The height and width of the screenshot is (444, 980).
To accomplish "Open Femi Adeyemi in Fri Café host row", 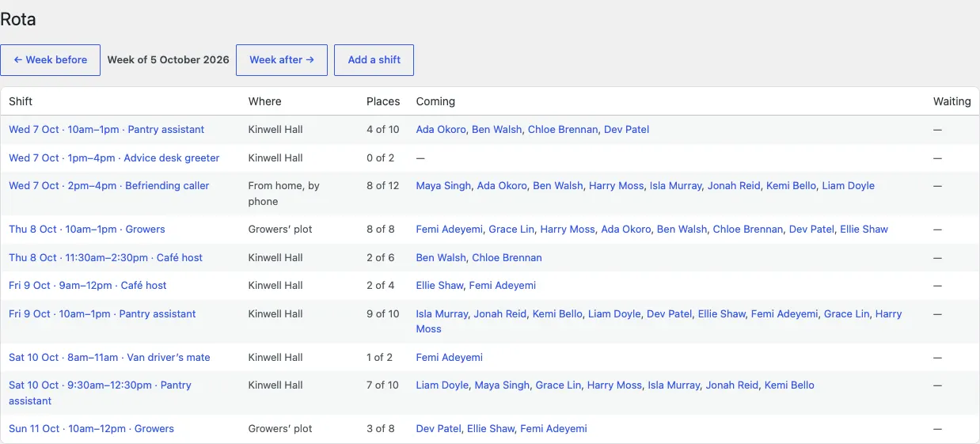I will (503, 286).
